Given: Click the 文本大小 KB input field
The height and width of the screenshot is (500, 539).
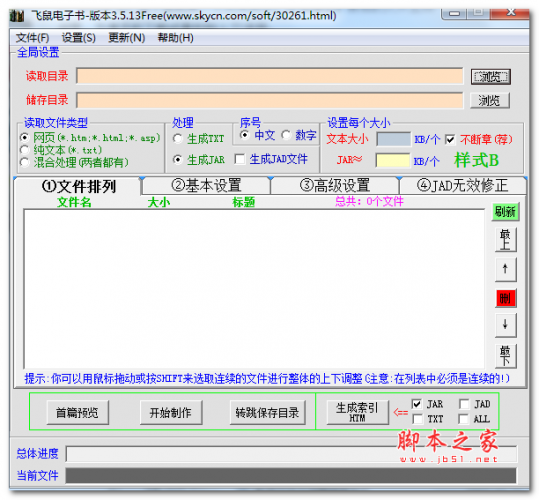Looking at the screenshot, I should tap(393, 139).
